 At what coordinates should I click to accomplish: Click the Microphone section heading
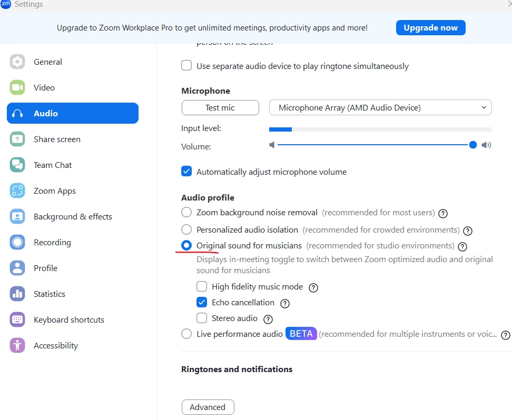[x=206, y=91]
